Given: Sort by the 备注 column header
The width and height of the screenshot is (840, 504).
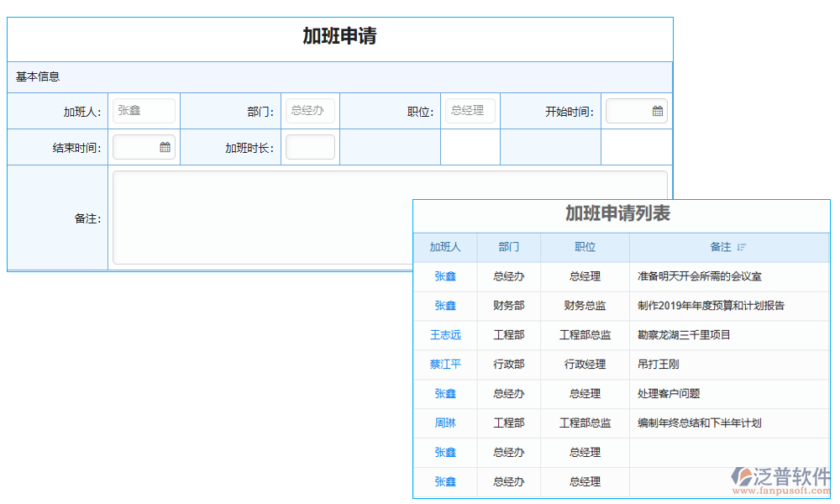Looking at the screenshot, I should (x=720, y=247).
